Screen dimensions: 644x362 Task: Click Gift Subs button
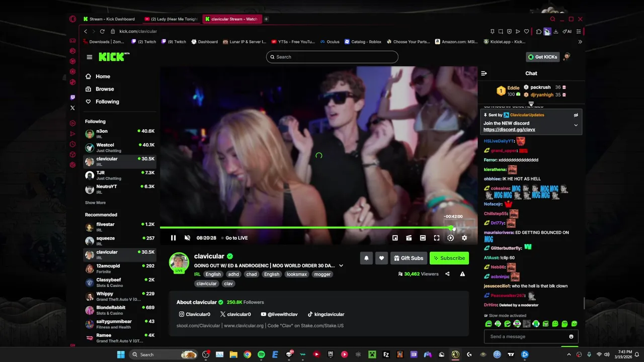click(x=408, y=258)
